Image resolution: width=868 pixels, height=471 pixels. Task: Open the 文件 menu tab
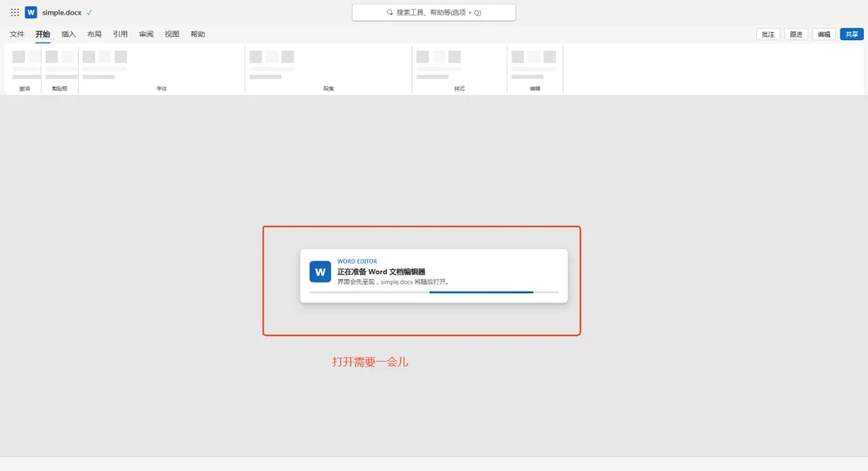coord(17,35)
